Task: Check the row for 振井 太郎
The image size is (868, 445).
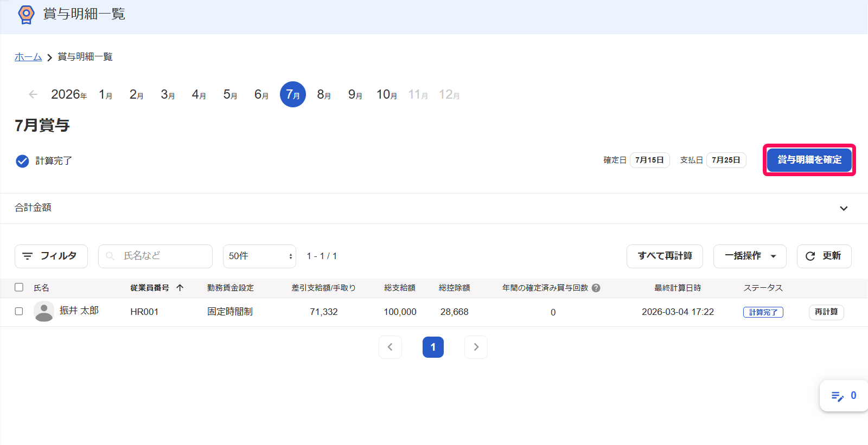Action: click(x=19, y=311)
